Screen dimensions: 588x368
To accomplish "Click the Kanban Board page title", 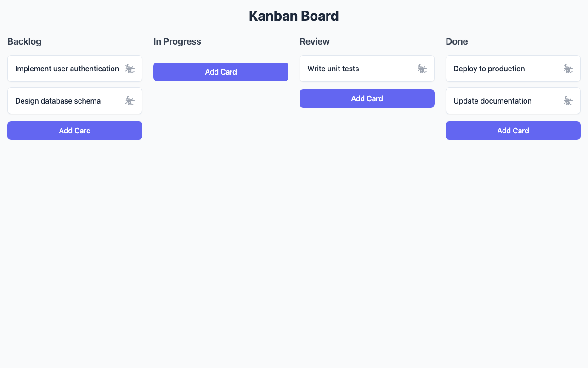I will point(294,16).
